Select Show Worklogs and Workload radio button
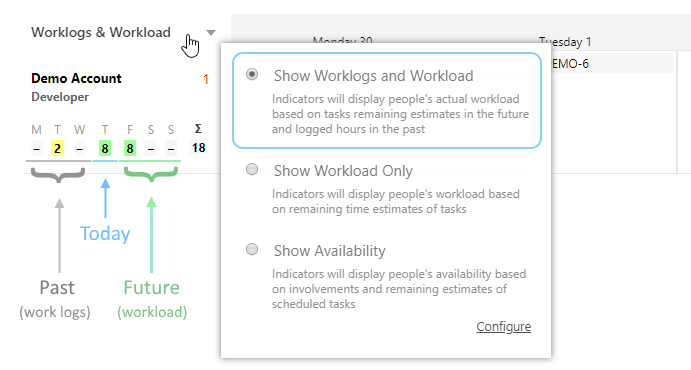 (x=252, y=74)
